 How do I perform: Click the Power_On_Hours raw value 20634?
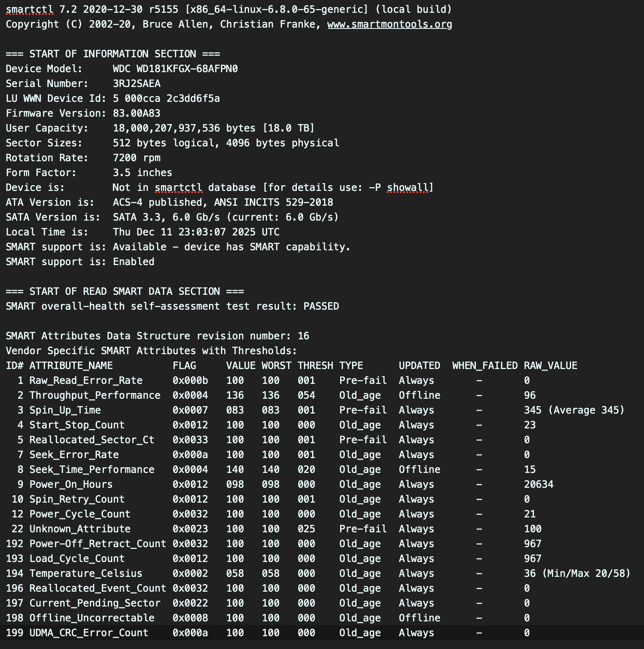click(538, 484)
